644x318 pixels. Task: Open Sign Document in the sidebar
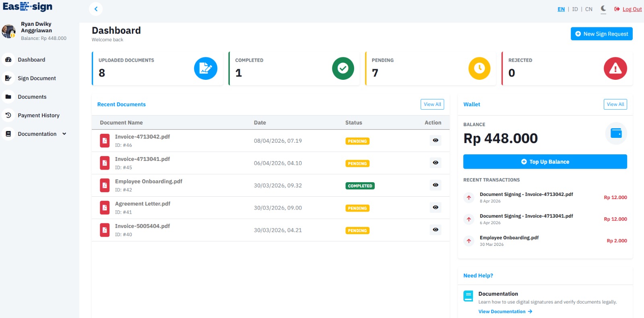pos(37,78)
